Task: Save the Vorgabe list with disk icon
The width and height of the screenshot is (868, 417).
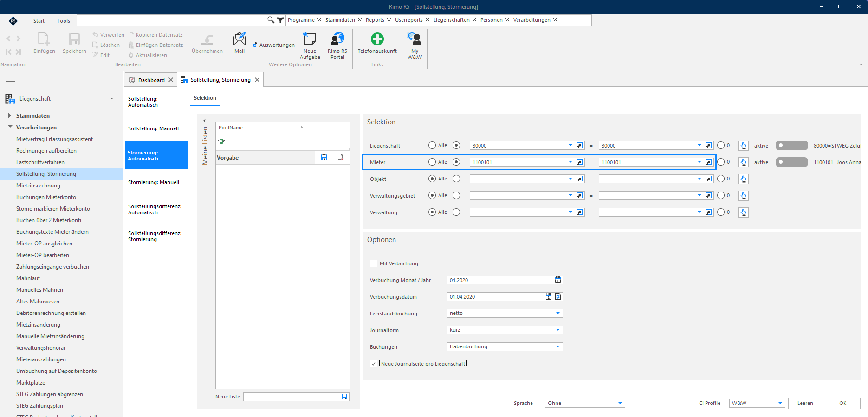Action: (324, 158)
